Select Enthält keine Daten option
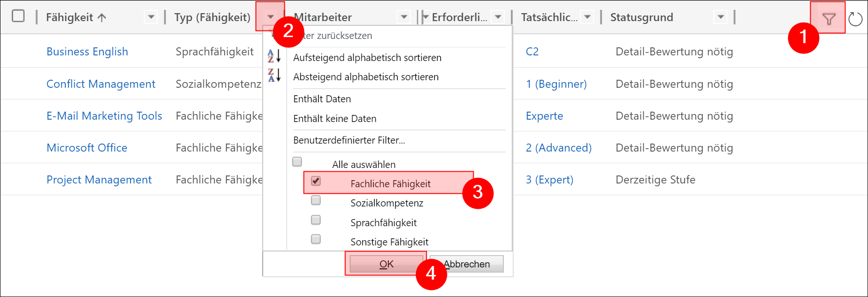Image resolution: width=868 pixels, height=297 pixels. click(335, 119)
